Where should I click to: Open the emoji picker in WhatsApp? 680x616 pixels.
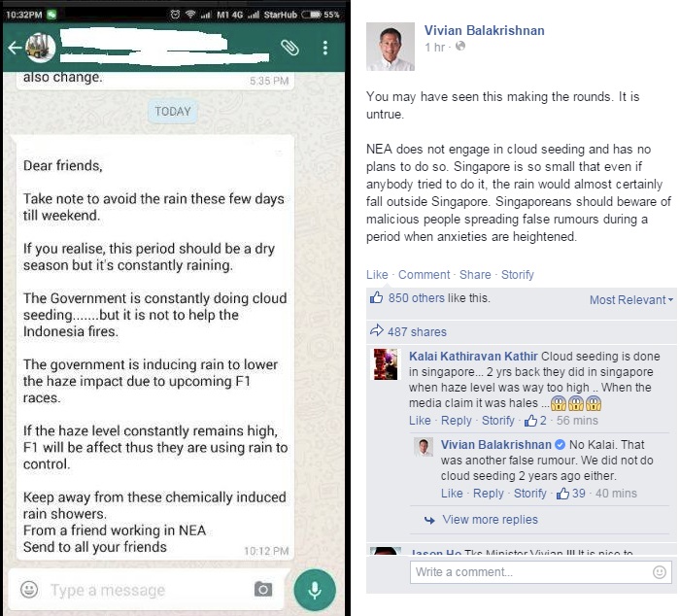pyautogui.click(x=29, y=589)
